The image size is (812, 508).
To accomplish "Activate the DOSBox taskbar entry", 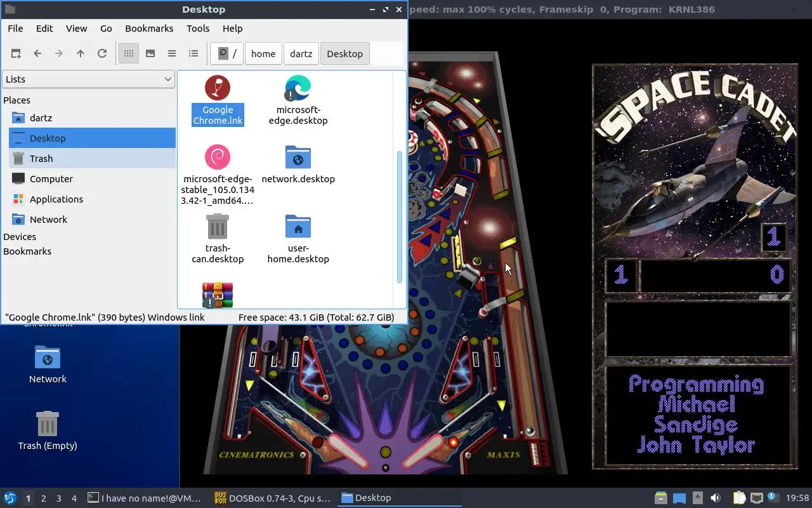I will point(273,498).
